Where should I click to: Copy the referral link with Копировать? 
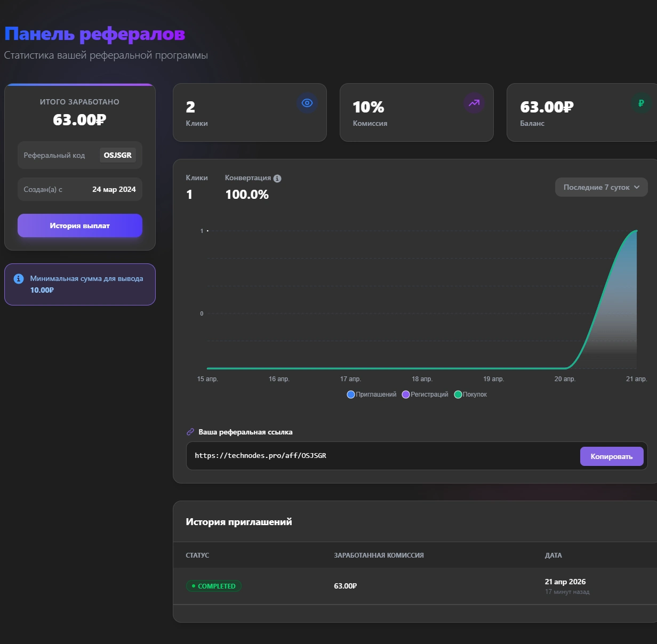[x=612, y=456]
